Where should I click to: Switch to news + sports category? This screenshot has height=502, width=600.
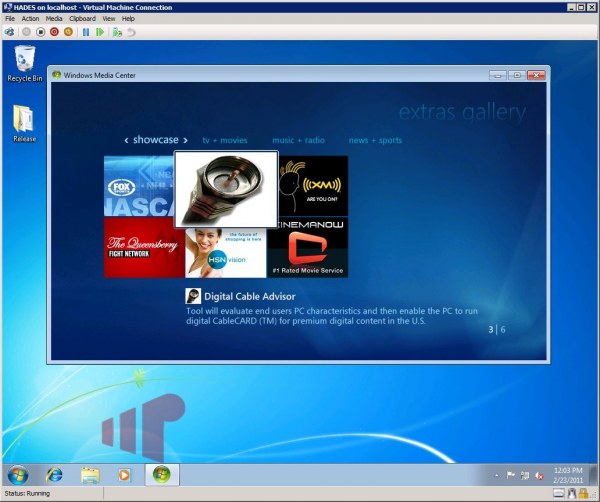click(375, 140)
